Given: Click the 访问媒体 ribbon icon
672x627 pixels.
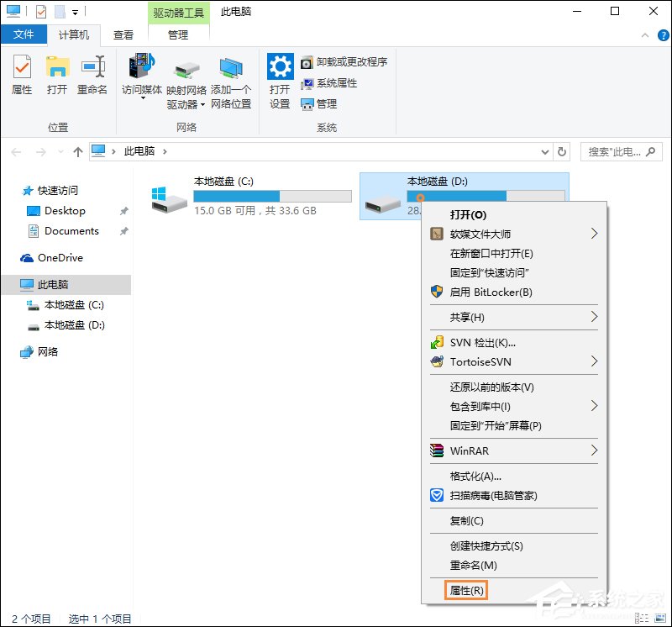Looking at the screenshot, I should coord(141,74).
